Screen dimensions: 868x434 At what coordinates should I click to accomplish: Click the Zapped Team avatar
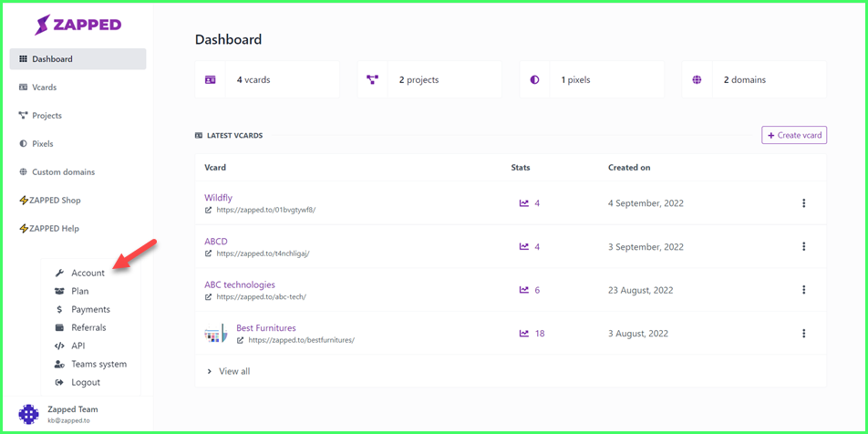29,414
